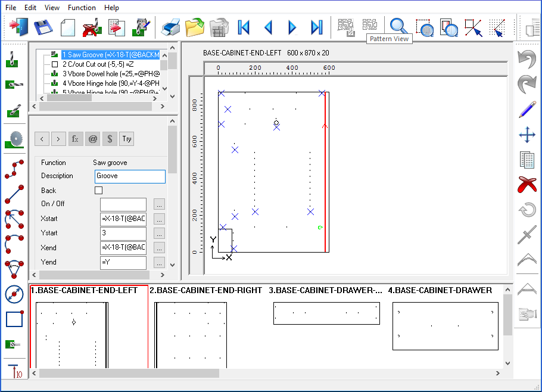542x392 pixels.
Task: Click the previous field < button
Action: [42, 139]
